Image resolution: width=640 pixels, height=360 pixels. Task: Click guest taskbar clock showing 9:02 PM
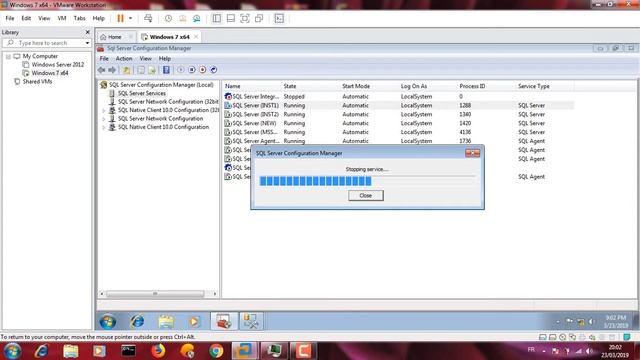click(x=616, y=322)
